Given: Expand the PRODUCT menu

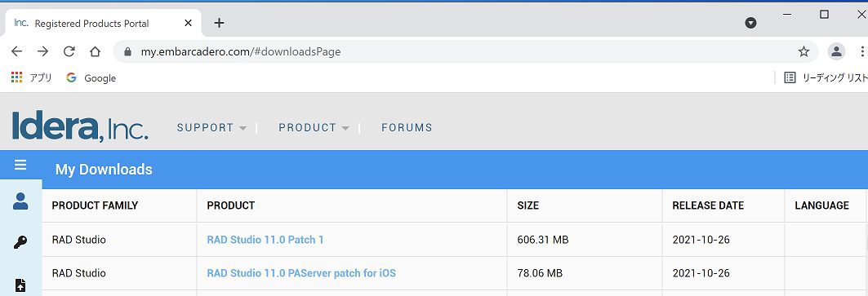Looking at the screenshot, I should (x=314, y=128).
